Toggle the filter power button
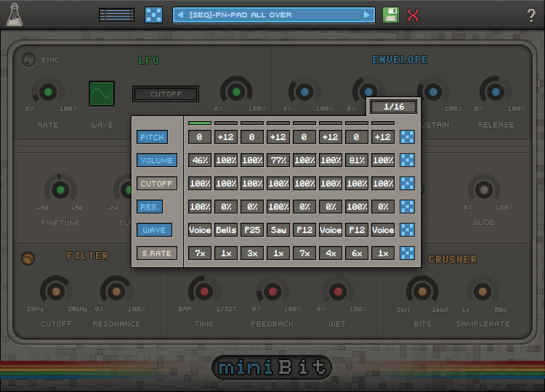The image size is (545, 392). tap(28, 258)
